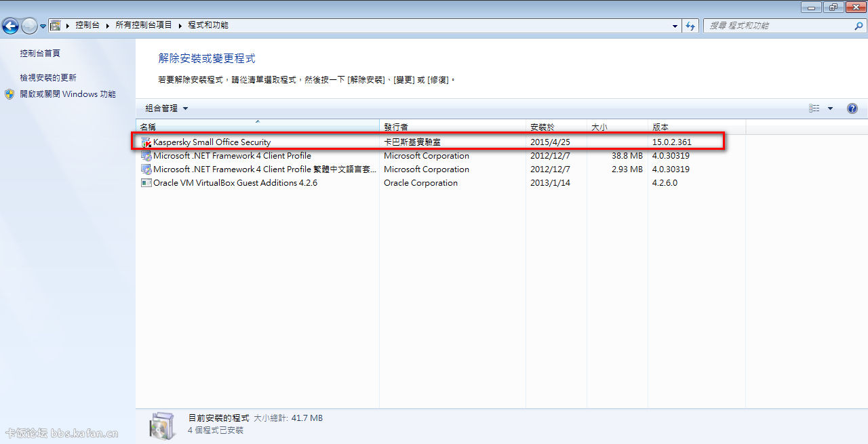The width and height of the screenshot is (868, 444).
Task: Select Oracle VM VirtualBox Guest Additions 4.2.6
Action: point(441,183)
